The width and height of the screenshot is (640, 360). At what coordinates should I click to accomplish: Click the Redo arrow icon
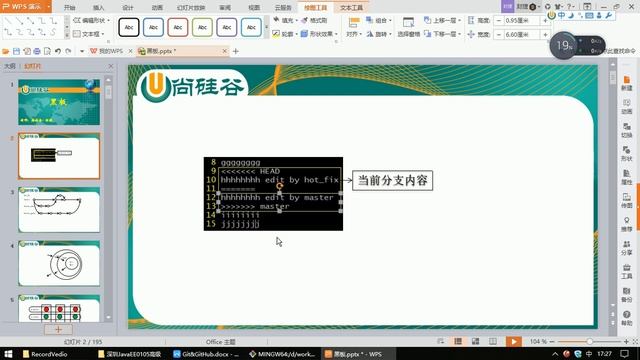click(x=68, y=51)
